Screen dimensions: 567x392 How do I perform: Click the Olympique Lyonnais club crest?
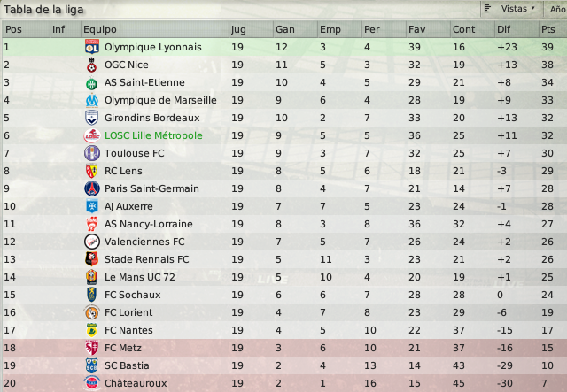pyautogui.click(x=92, y=47)
